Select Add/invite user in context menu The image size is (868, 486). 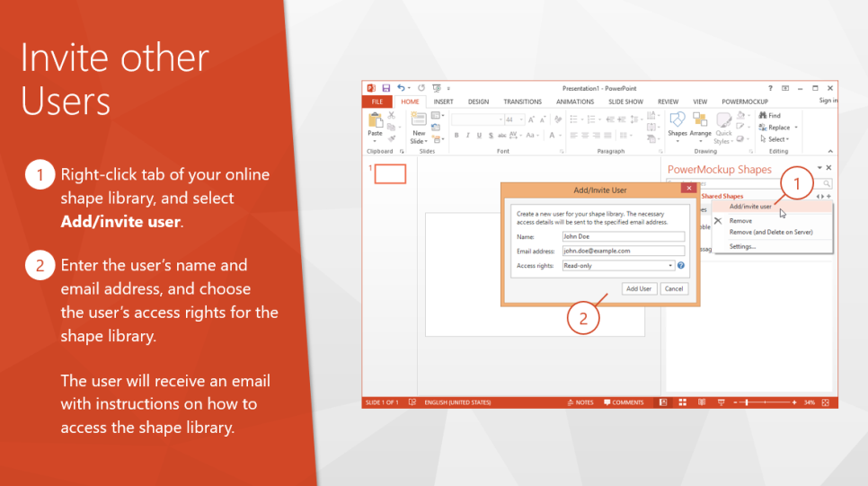point(773,207)
